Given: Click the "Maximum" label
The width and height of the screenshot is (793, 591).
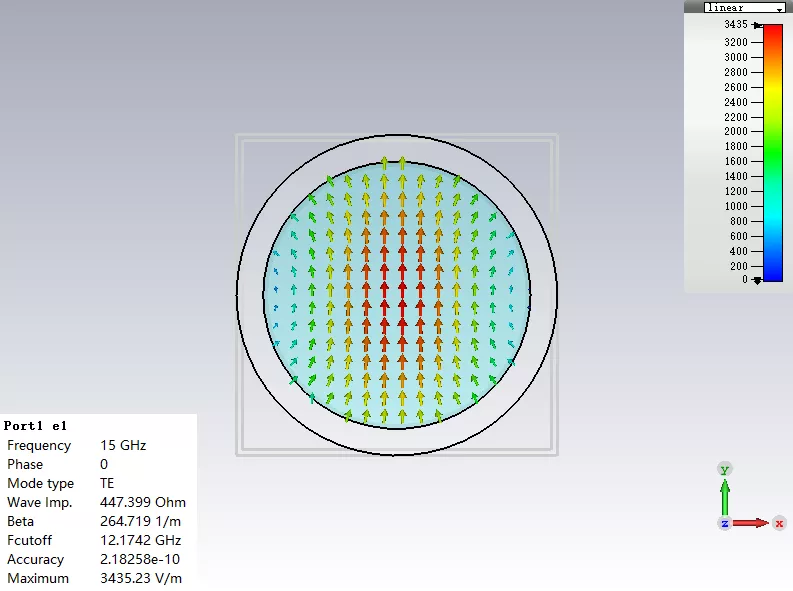Looking at the screenshot, I should [x=38, y=578].
